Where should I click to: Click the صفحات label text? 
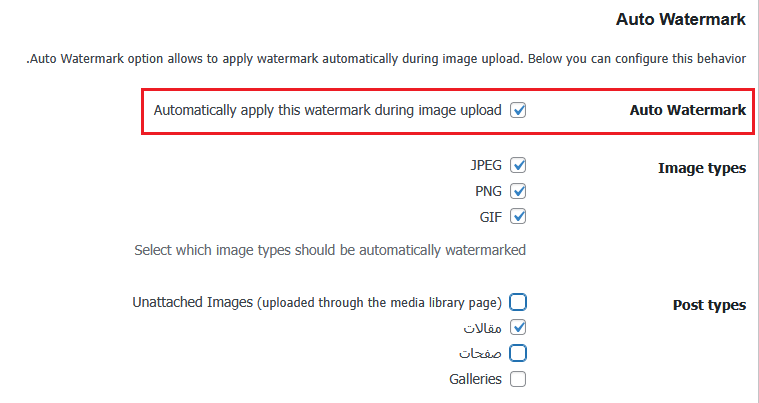(480, 353)
